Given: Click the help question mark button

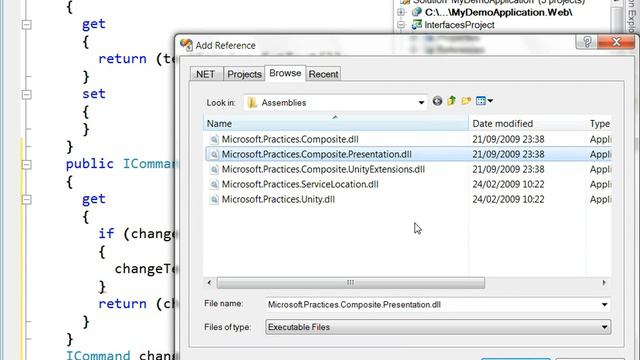Looking at the screenshot, I should 587,42.
